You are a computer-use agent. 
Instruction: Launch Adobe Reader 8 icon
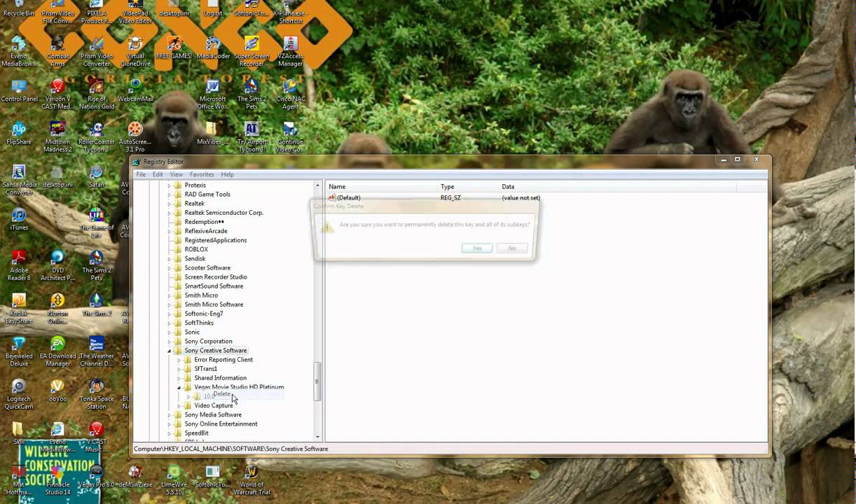[19, 265]
